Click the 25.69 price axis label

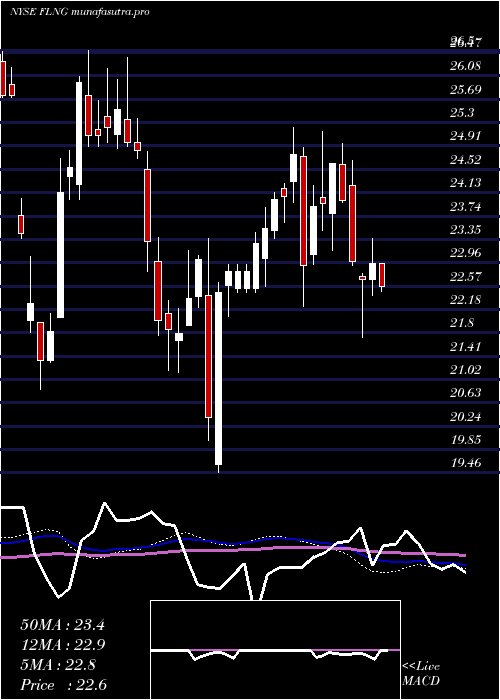pyautogui.click(x=466, y=90)
